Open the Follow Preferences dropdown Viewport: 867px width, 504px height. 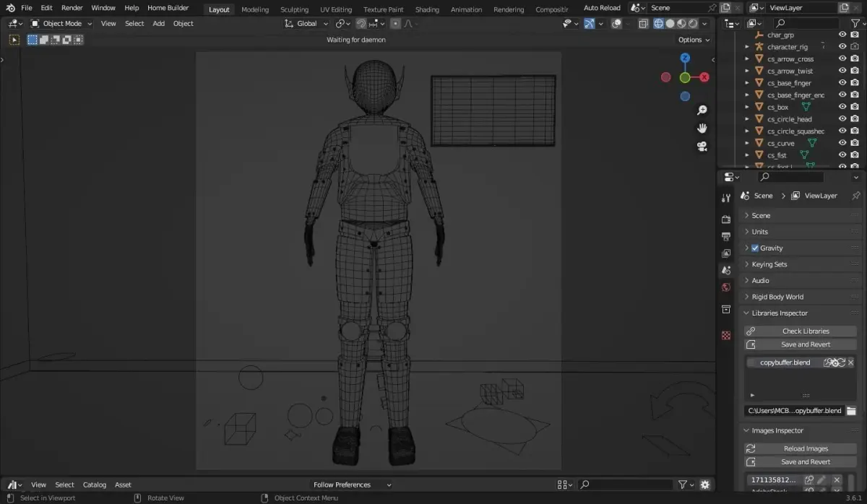point(352,485)
